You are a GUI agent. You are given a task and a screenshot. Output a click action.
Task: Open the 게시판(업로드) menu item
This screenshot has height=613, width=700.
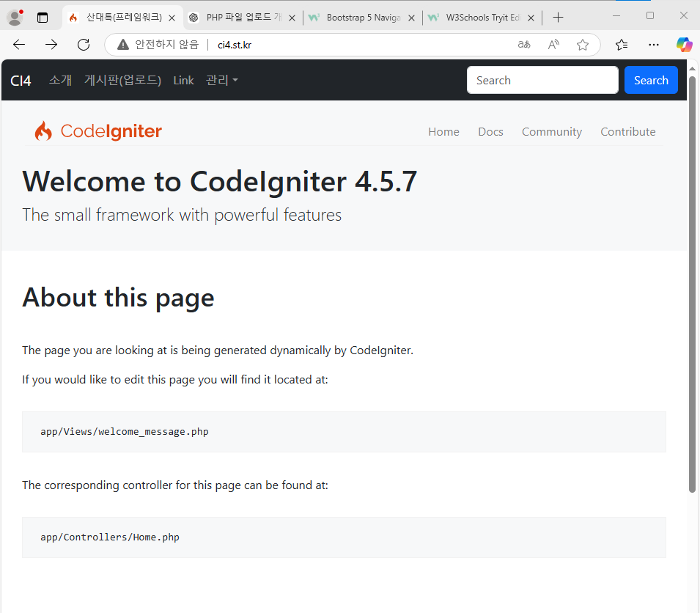[x=122, y=81]
